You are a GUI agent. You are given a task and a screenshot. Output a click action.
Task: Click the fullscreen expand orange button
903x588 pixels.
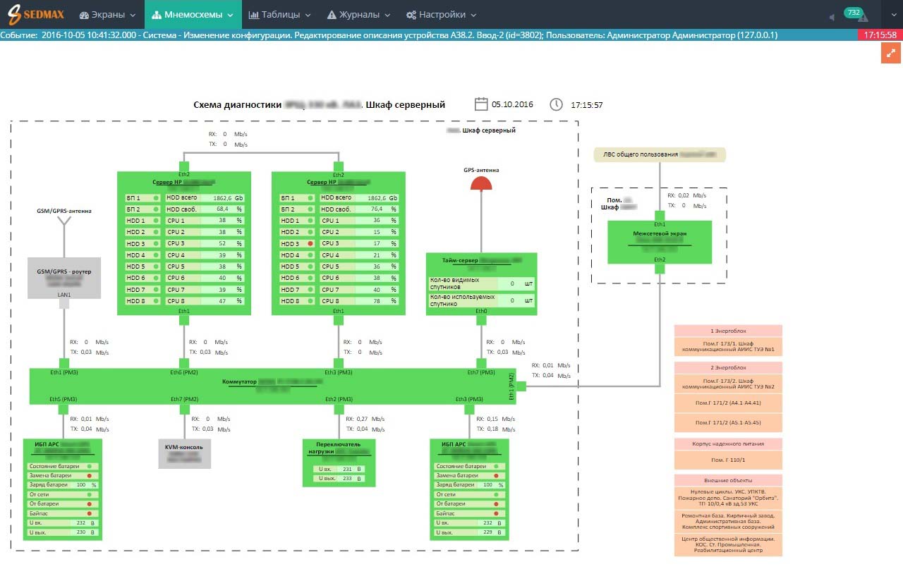[891, 54]
